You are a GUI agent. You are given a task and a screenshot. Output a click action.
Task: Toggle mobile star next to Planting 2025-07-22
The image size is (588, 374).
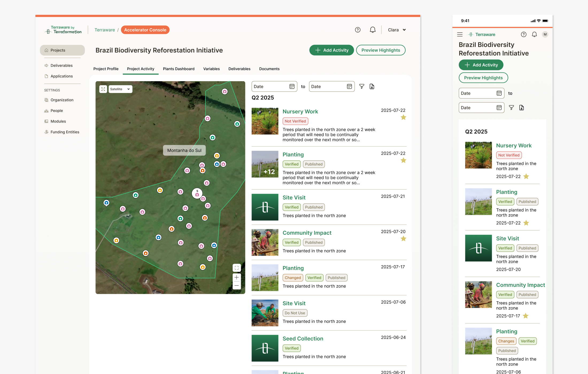526,223
